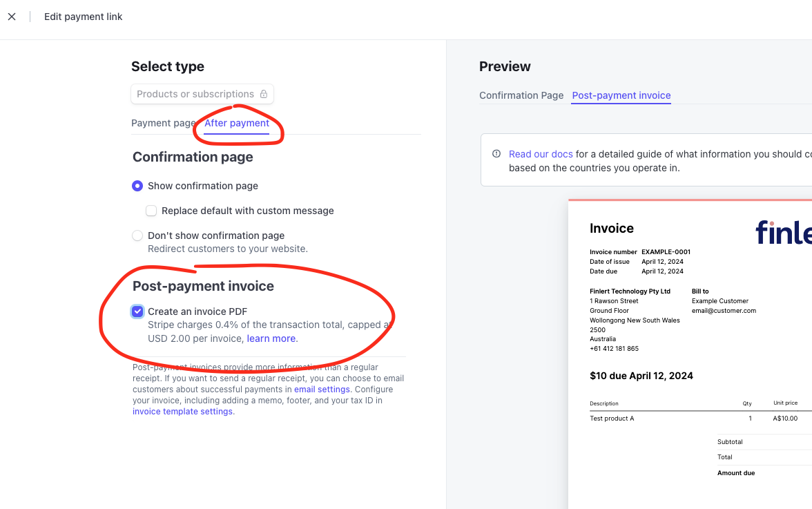Show the Confirmation Page preview tab
Viewport: 812px width, 509px height.
[x=521, y=95]
